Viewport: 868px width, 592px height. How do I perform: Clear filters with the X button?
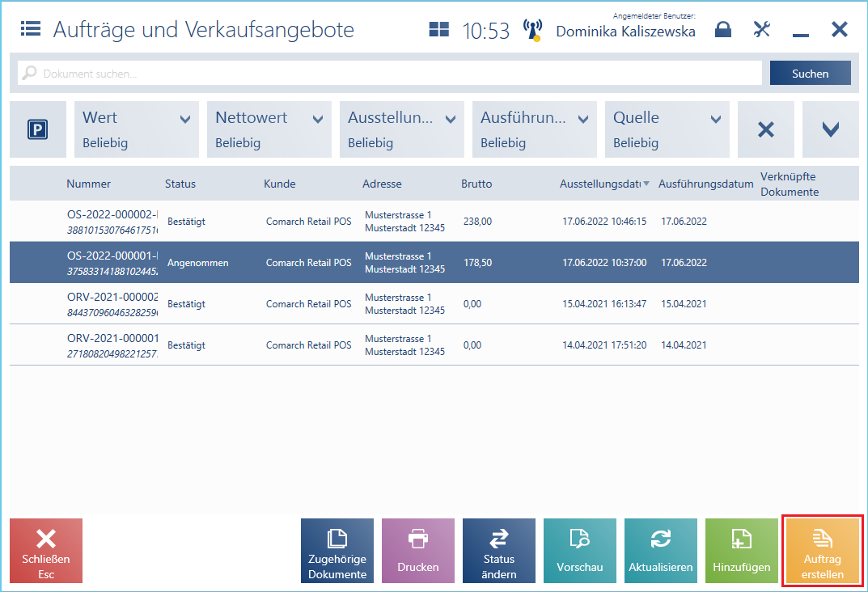[765, 129]
